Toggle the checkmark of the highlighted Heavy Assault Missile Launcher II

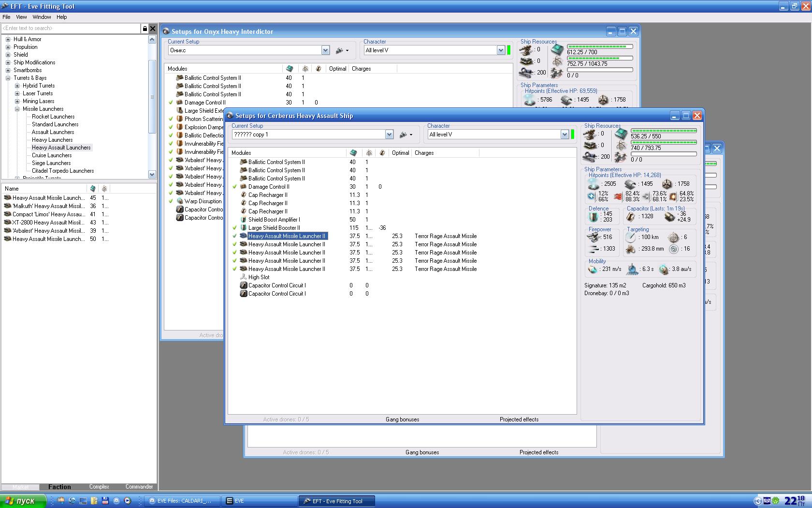pos(234,236)
